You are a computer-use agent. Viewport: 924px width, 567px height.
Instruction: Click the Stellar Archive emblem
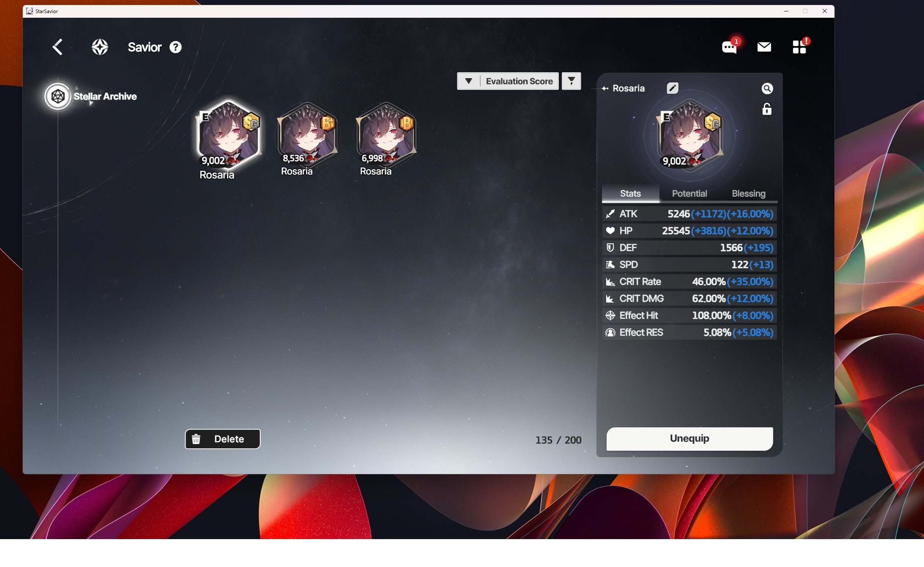(x=58, y=96)
